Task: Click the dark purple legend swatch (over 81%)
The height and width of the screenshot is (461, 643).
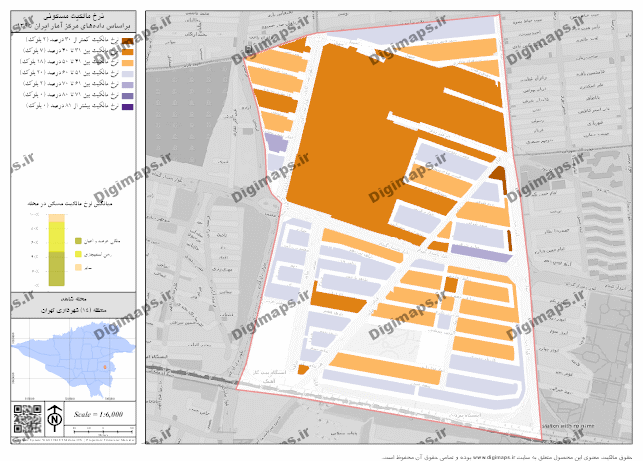Action: (129, 105)
